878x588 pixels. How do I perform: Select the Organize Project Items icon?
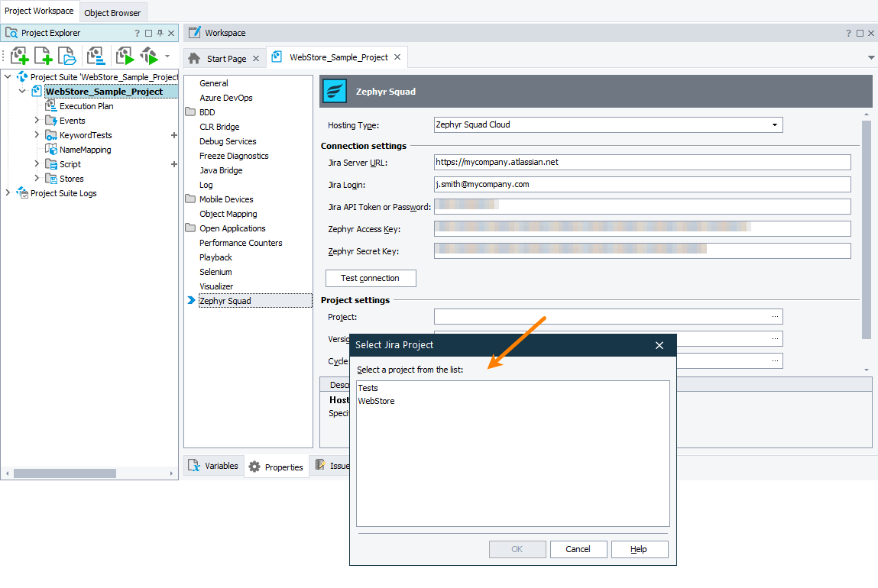[96, 55]
